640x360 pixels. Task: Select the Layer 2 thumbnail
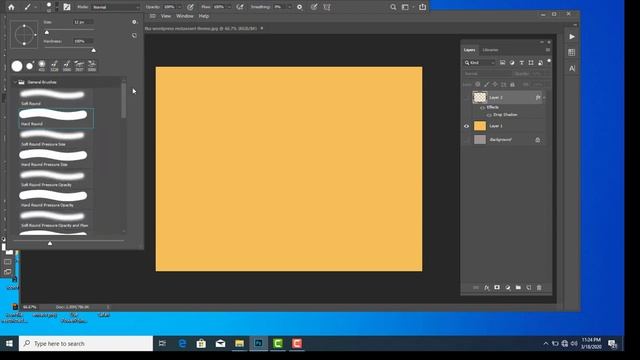(480, 97)
